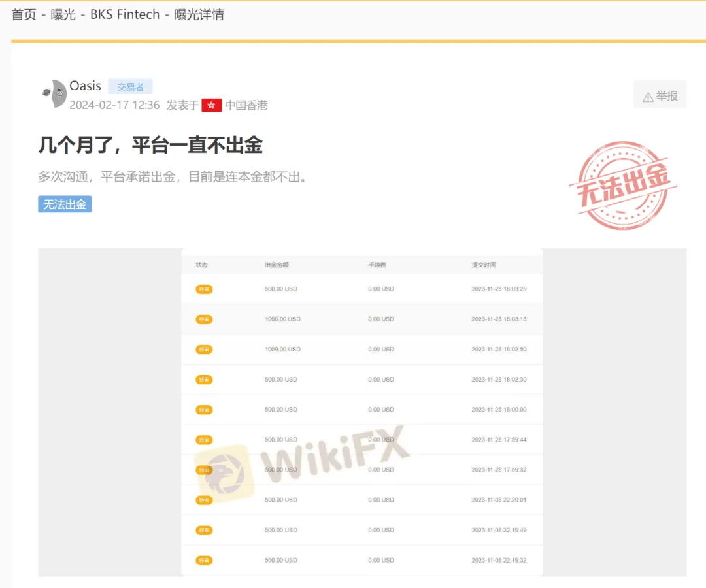
Task: Click the Oasis username
Action: pyautogui.click(x=85, y=86)
